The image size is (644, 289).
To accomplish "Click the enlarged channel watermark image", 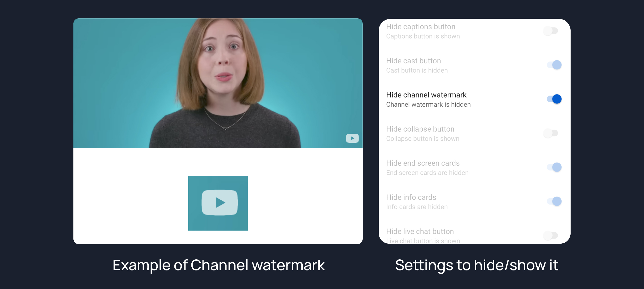I will click(x=218, y=203).
